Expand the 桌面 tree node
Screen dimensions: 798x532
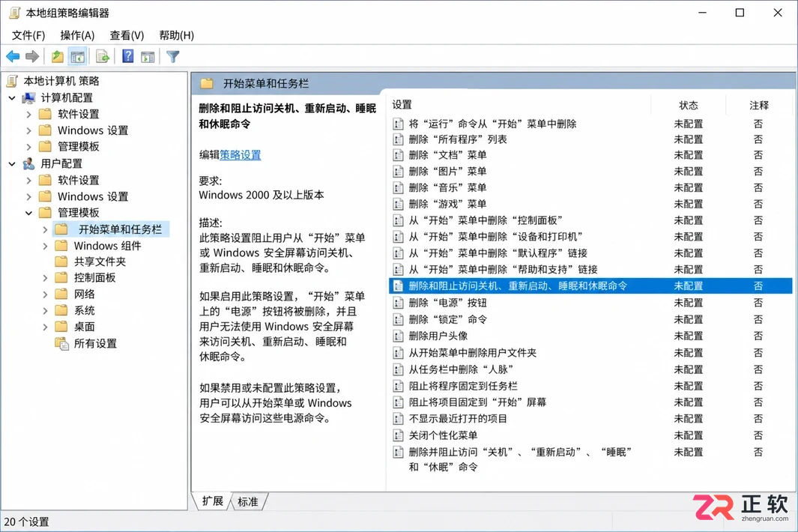click(x=45, y=327)
